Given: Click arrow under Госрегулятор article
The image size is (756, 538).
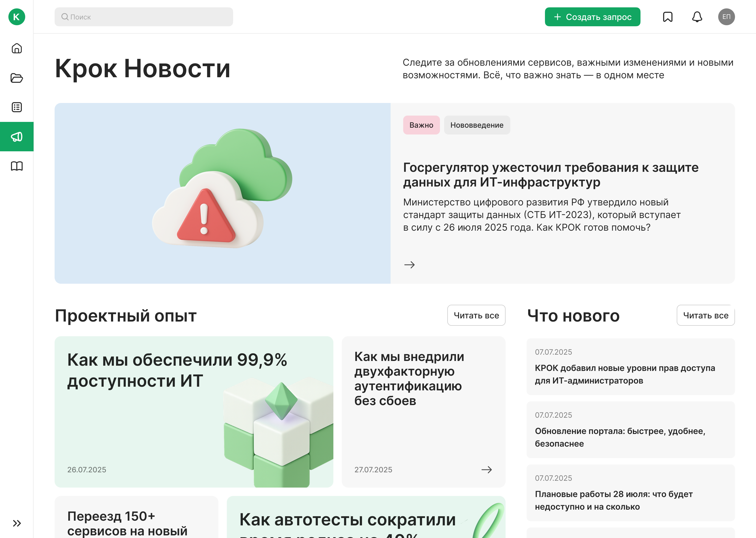Looking at the screenshot, I should (409, 265).
